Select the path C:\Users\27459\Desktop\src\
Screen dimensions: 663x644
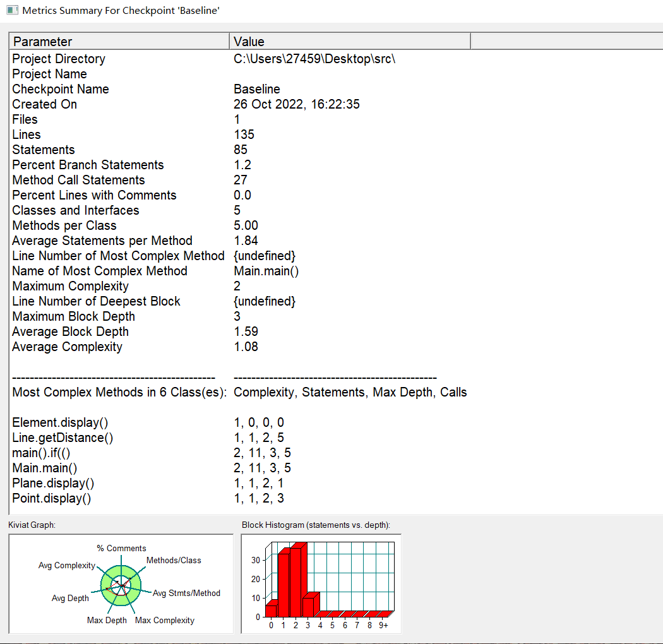pos(314,59)
